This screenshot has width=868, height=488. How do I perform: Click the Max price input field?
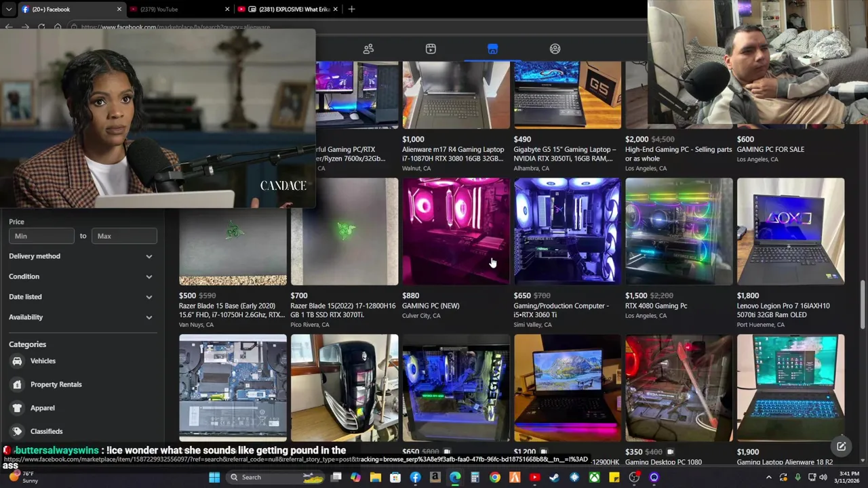(x=124, y=236)
